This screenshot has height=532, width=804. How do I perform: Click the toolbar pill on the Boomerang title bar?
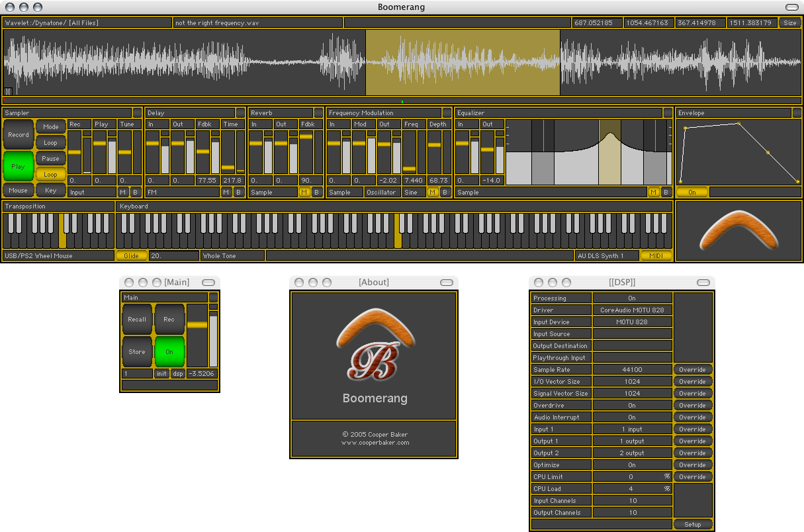791,7
